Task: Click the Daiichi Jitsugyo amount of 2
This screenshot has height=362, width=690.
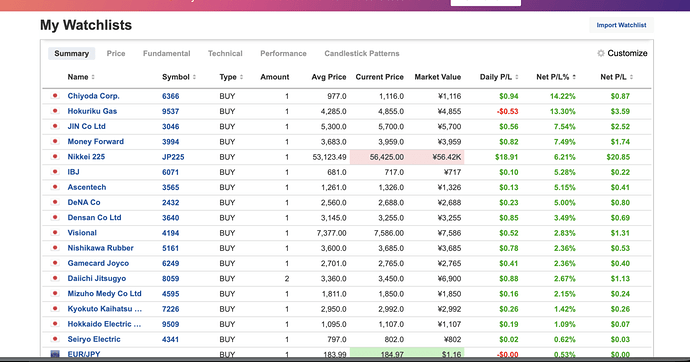Action: click(287, 278)
